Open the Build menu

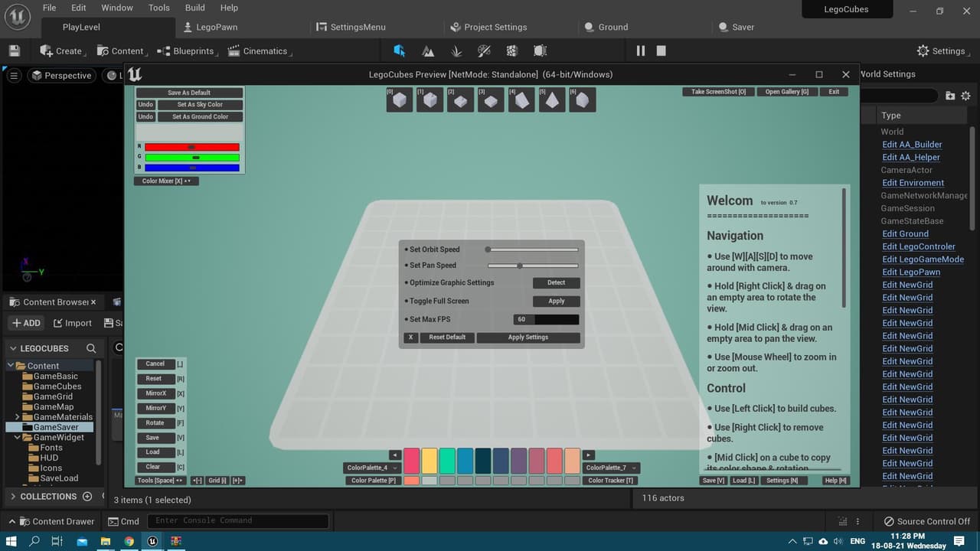[195, 8]
